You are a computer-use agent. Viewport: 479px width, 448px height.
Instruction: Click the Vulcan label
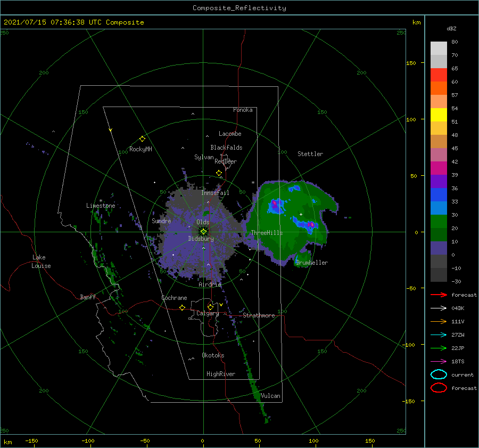pos(271,396)
